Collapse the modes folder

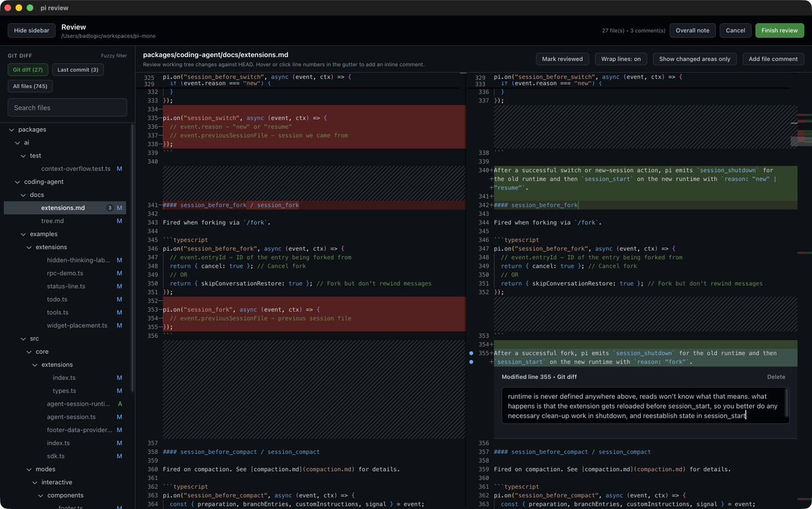tap(28, 469)
